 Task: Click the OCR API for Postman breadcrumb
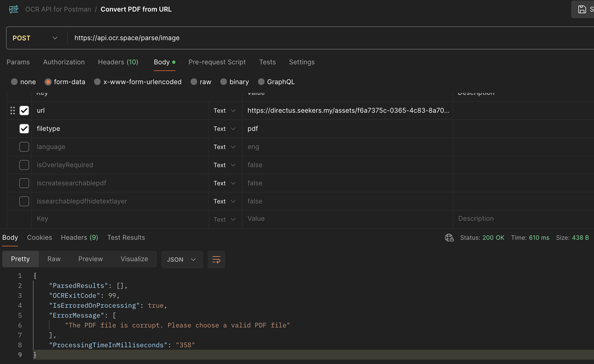point(57,9)
